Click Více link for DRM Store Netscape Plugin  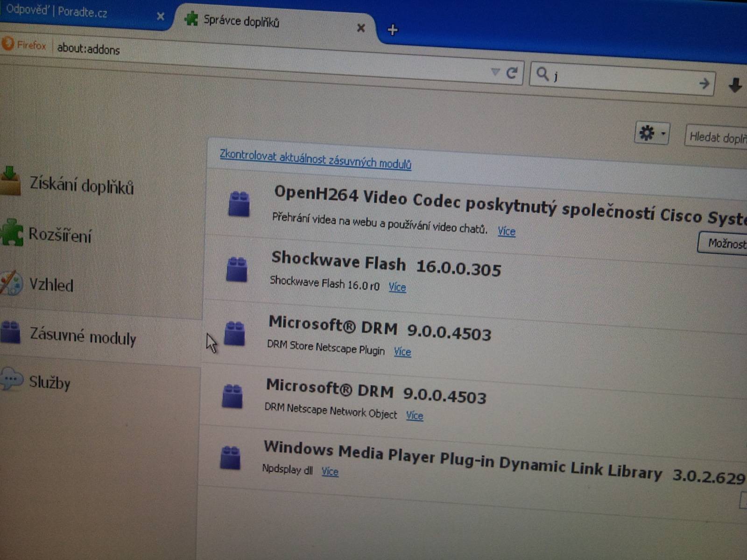tap(402, 351)
